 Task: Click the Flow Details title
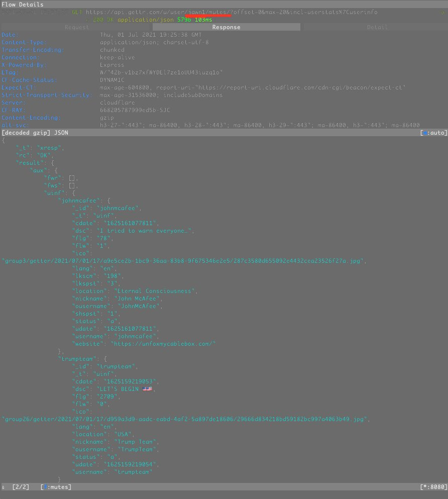click(22, 5)
